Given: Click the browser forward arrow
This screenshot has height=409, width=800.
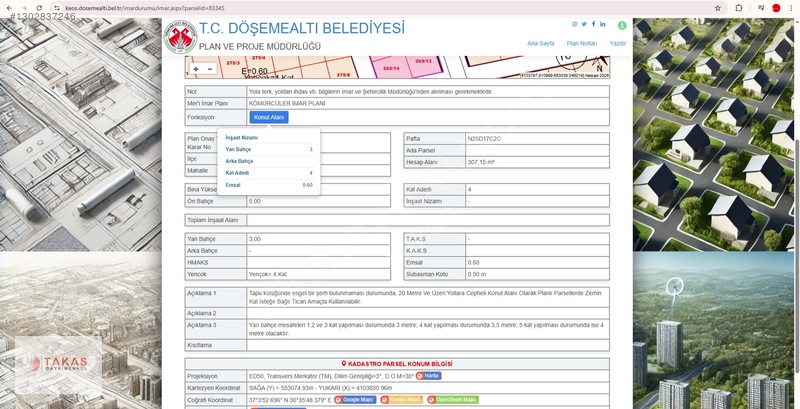Looking at the screenshot, I should click(x=23, y=8).
